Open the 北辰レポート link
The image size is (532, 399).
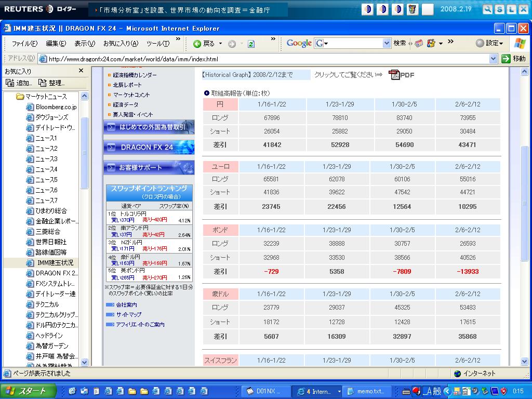click(127, 85)
